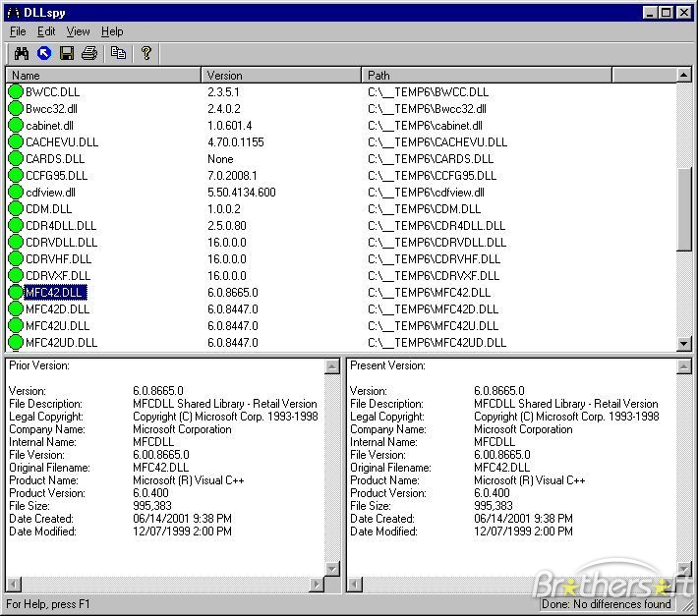
Task: Click the green status circle beside MFC42.DLL
Action: (16, 292)
